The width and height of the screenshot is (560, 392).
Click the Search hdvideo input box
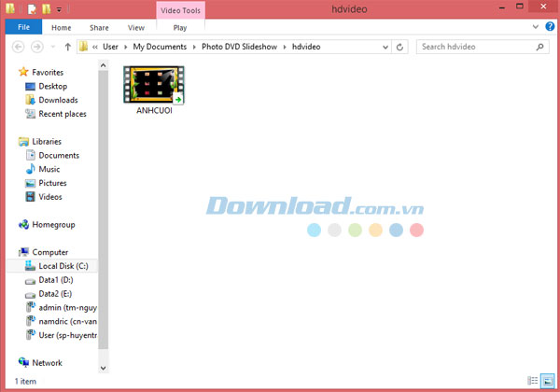(471, 47)
